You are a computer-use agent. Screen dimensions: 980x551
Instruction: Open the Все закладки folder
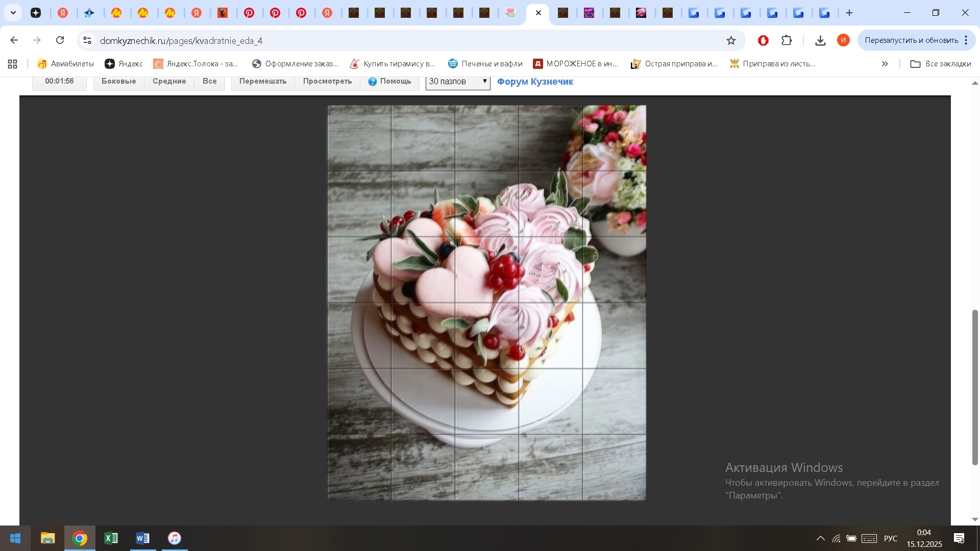point(941,64)
